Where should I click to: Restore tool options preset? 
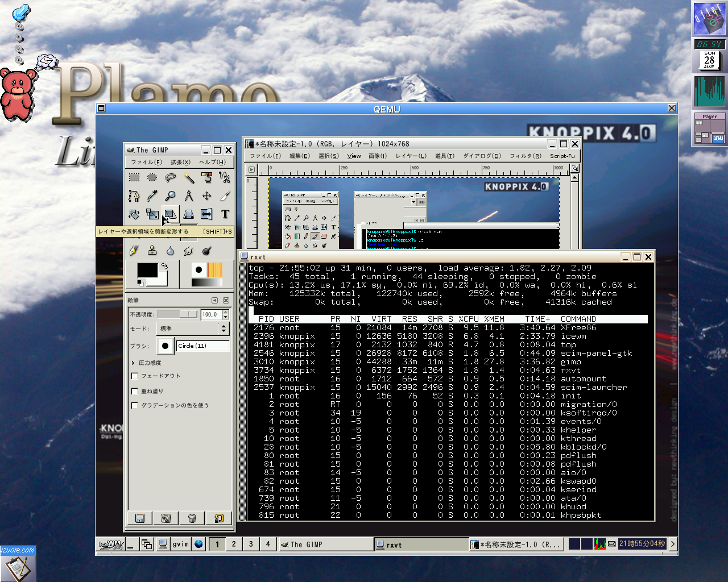coord(166,518)
